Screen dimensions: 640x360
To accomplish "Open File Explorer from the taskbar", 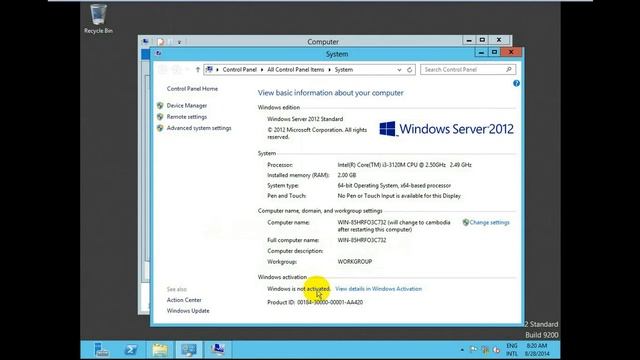I will [x=160, y=350].
